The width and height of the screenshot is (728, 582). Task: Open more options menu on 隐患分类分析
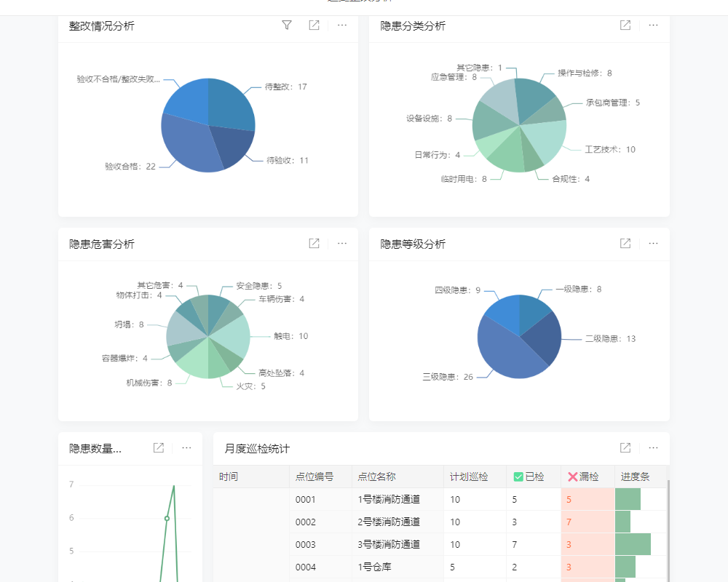tap(653, 25)
